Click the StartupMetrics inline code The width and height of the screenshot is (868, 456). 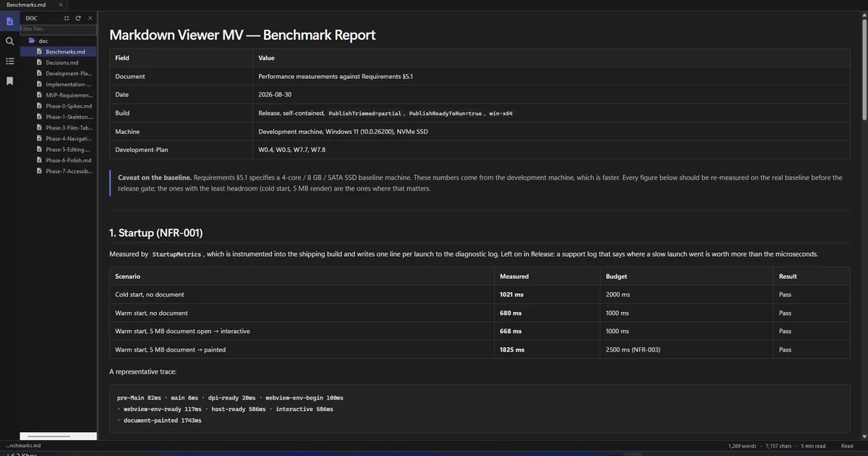(178, 255)
